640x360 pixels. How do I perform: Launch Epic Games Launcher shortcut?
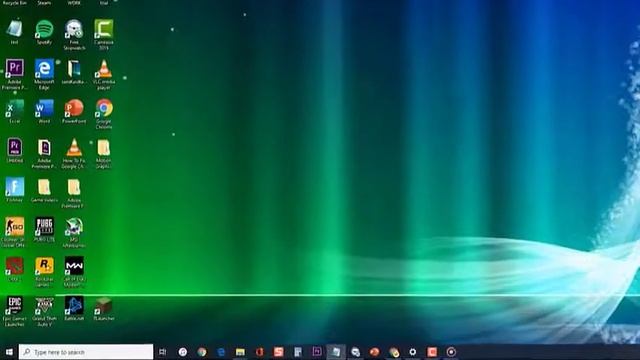point(14,311)
